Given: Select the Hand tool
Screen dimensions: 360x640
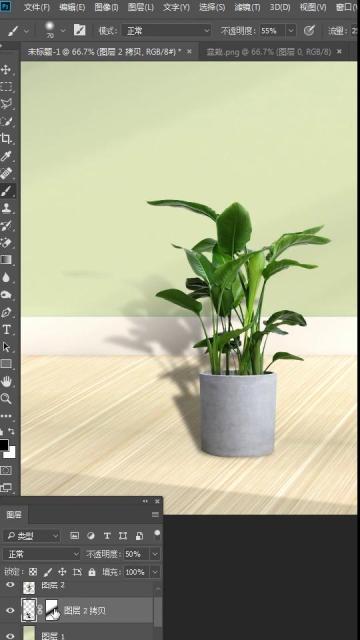Looking at the screenshot, I should click(6, 381).
